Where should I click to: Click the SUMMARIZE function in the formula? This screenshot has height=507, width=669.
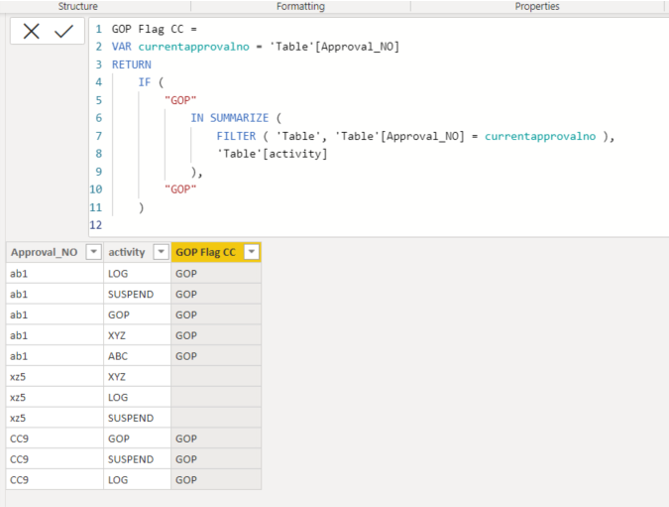tap(239, 118)
